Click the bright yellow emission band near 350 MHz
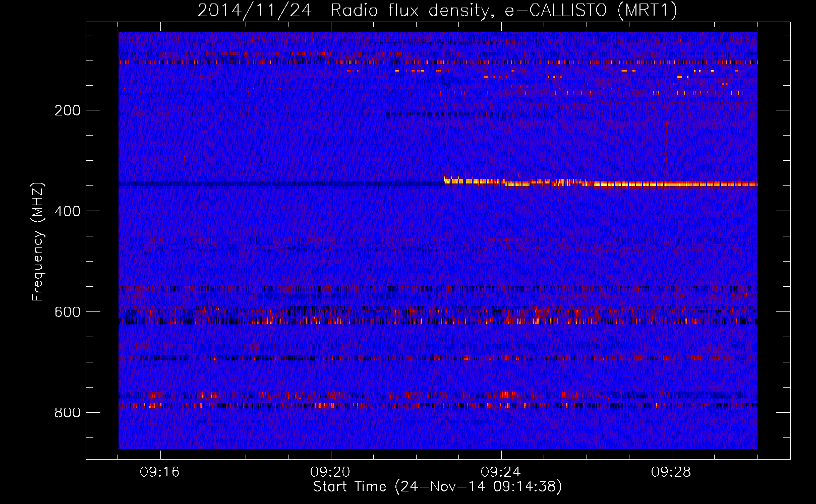This screenshot has height=504, width=816. click(x=601, y=182)
